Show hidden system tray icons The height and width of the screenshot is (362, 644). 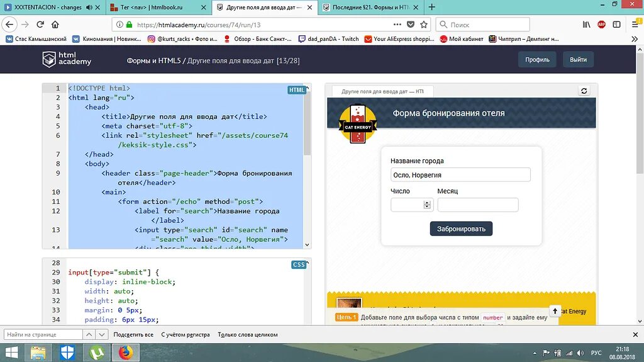coord(535,353)
